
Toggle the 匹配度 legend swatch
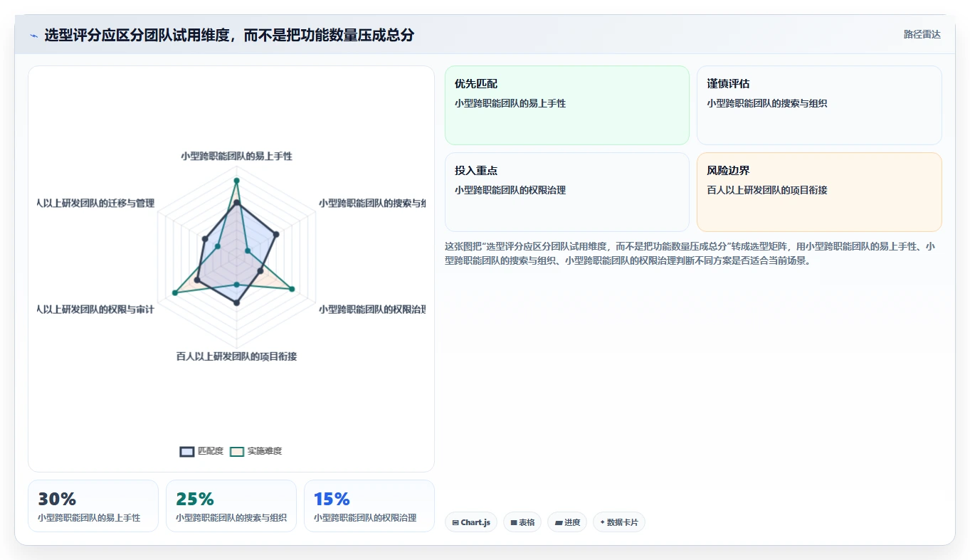[187, 451]
